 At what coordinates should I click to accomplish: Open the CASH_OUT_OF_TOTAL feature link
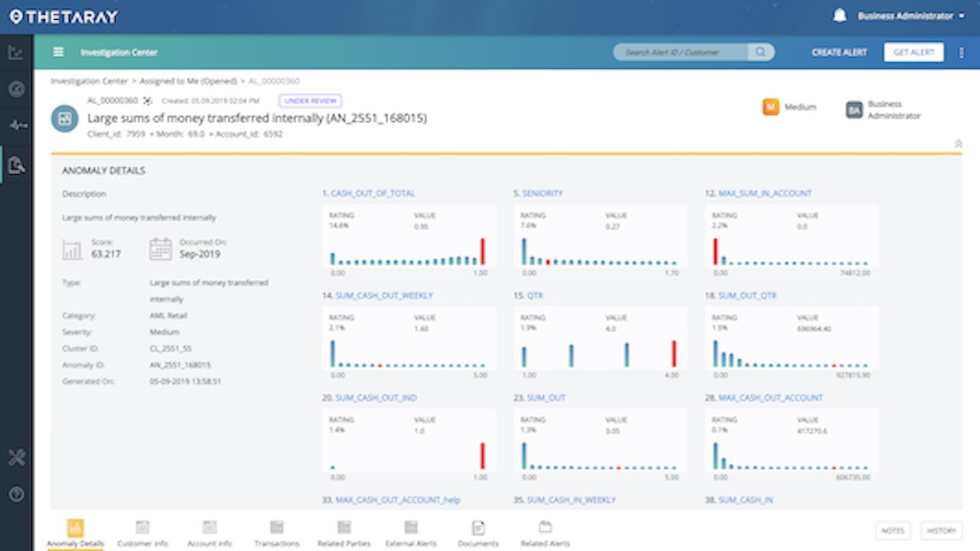tap(373, 194)
